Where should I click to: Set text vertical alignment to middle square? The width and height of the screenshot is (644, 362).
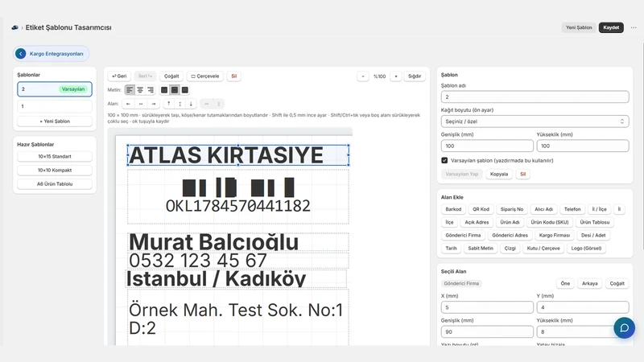point(175,90)
